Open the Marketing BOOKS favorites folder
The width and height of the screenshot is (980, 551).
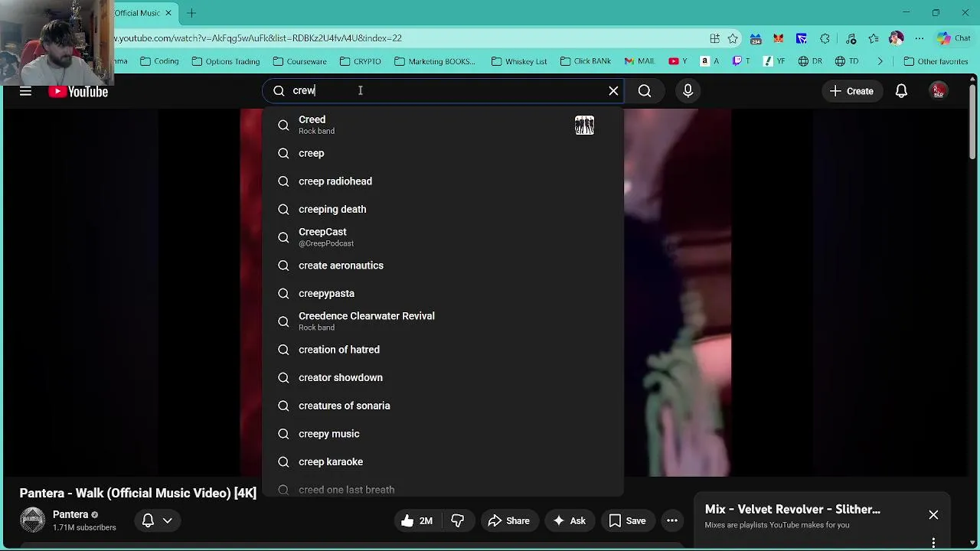click(x=435, y=61)
